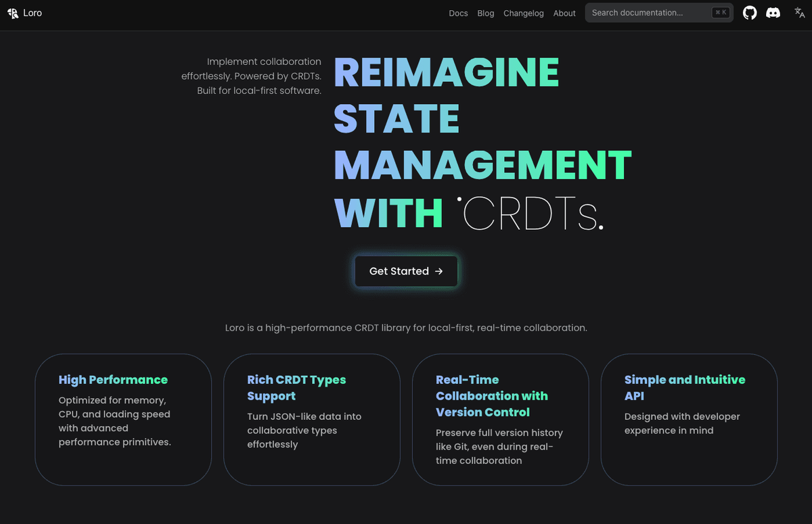
Task: Open the Docs page
Action: coord(458,13)
